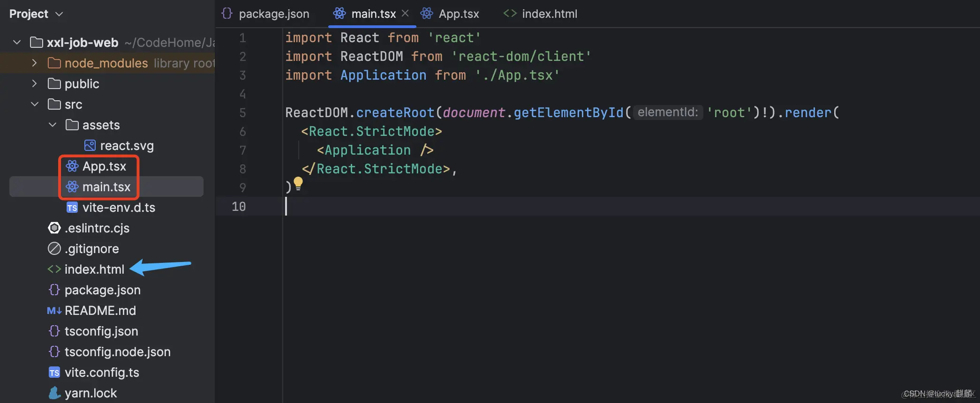Screen dimensions: 980x403
Task: Select package.json in the project tree
Action: coord(102,290)
